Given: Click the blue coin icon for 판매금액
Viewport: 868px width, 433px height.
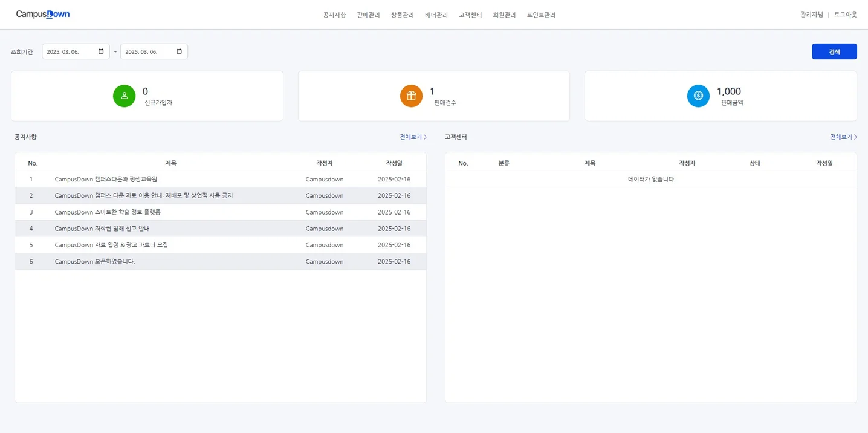Looking at the screenshot, I should point(698,96).
